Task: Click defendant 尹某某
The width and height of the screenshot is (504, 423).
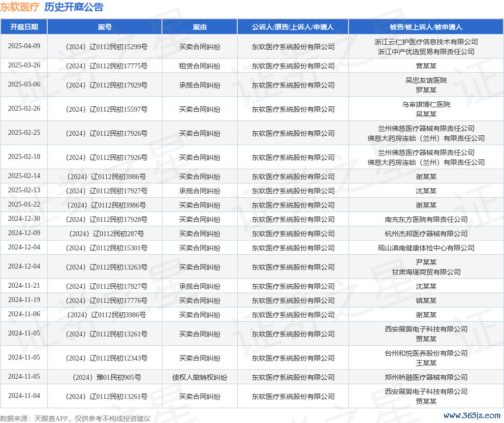Action: tap(426, 263)
